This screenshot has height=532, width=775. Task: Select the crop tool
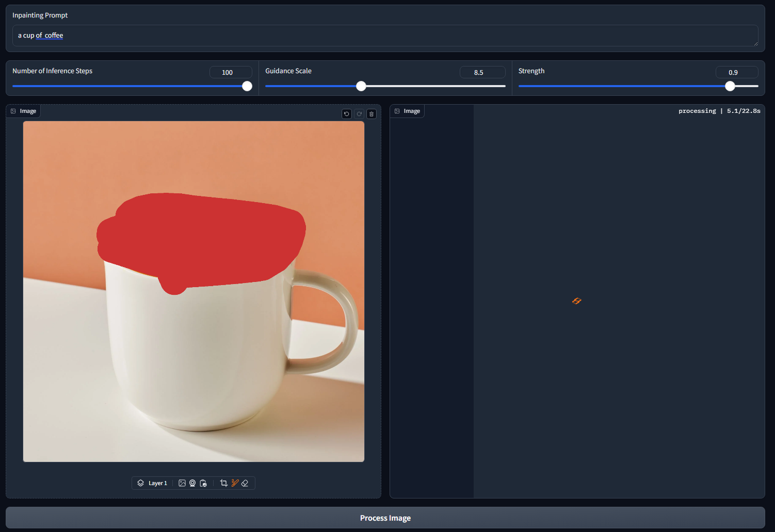[223, 483]
